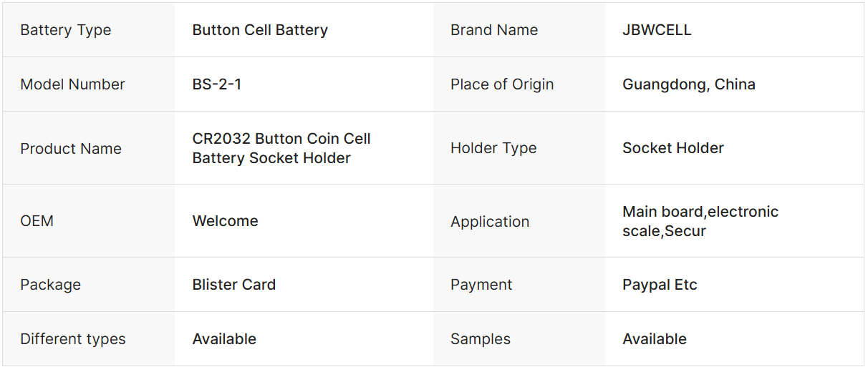The width and height of the screenshot is (868, 367).
Task: Select the Available value beside Samples
Action: coord(655,339)
